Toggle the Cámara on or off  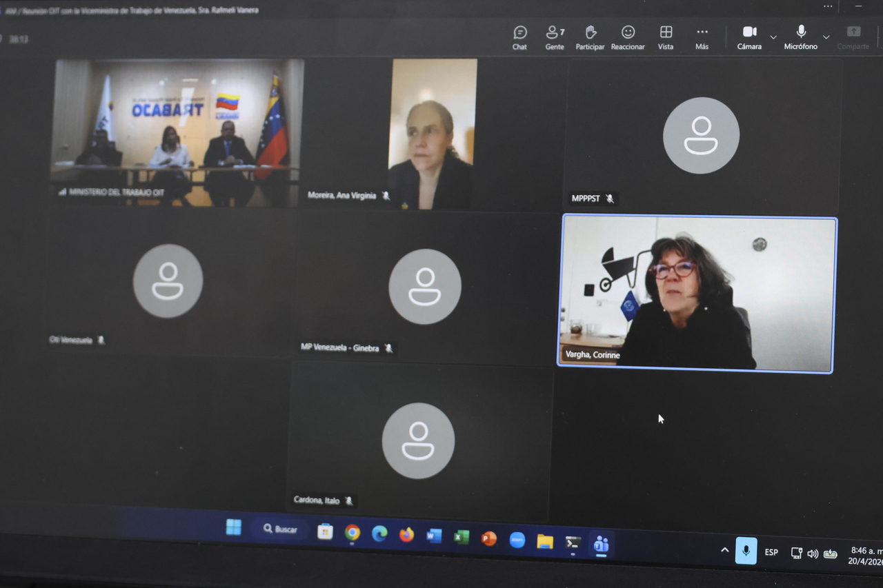(749, 37)
